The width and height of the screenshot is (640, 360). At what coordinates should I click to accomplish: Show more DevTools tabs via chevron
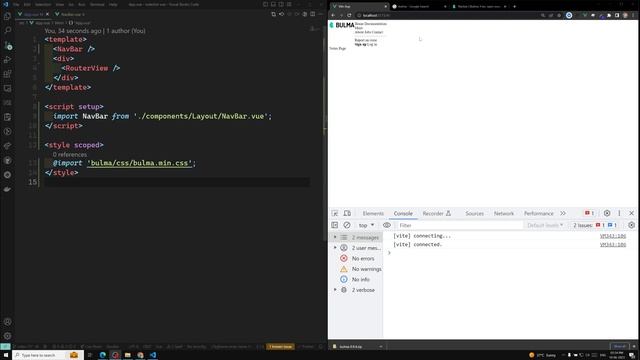coord(563,213)
